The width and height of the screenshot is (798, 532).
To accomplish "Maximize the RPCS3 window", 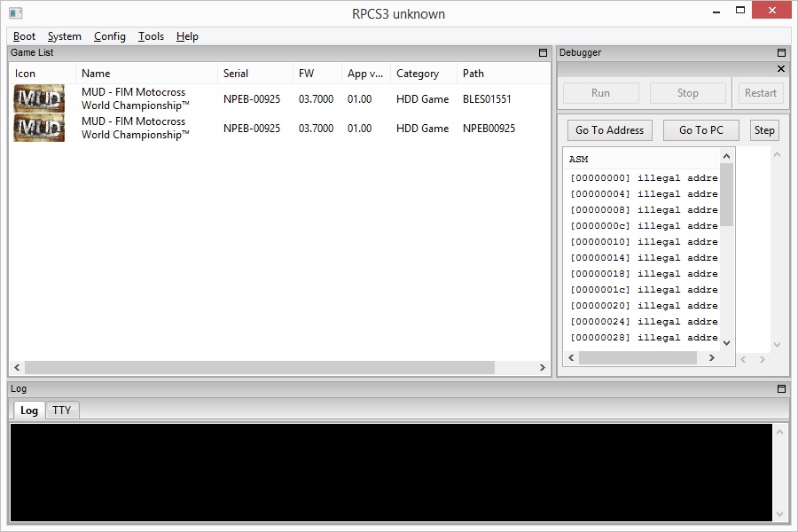I will 740,10.
